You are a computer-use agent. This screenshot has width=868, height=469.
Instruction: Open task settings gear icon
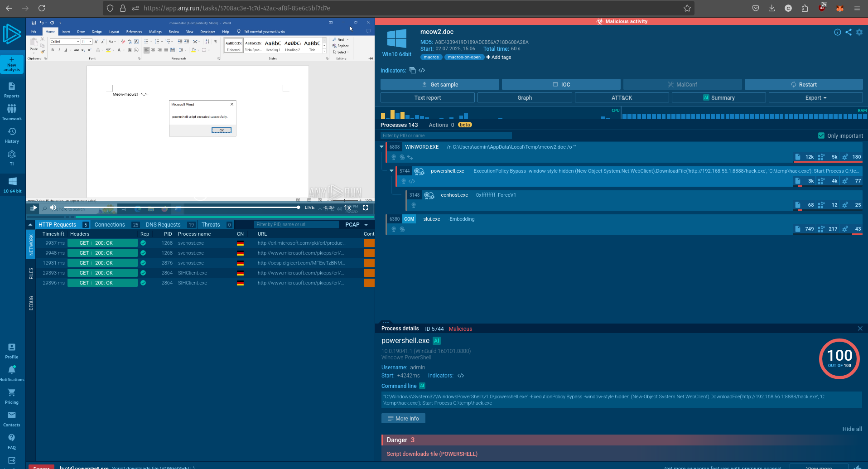click(859, 32)
